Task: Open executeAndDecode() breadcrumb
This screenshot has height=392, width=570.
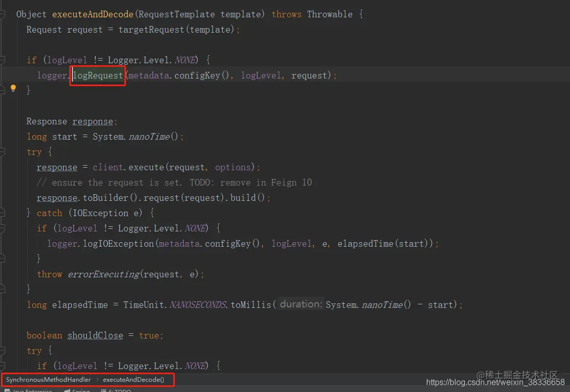Action: tap(134, 380)
